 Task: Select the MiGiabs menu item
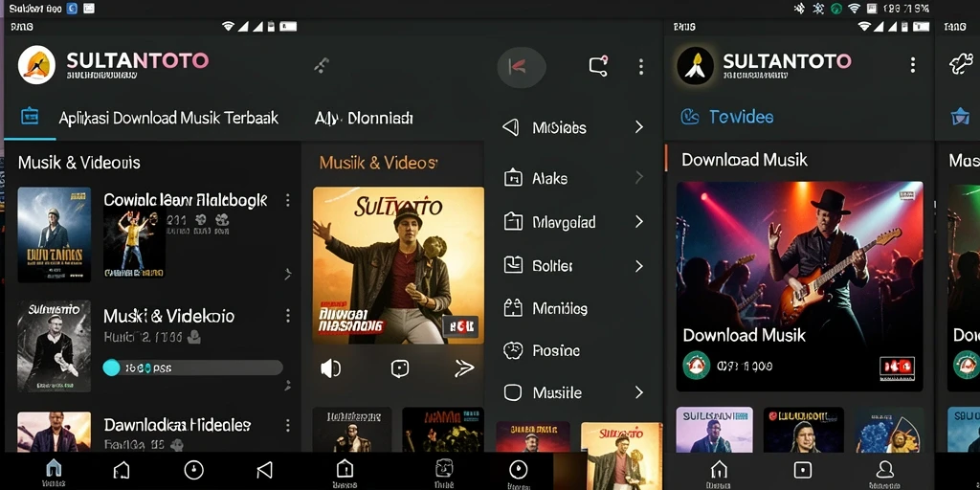point(573,127)
